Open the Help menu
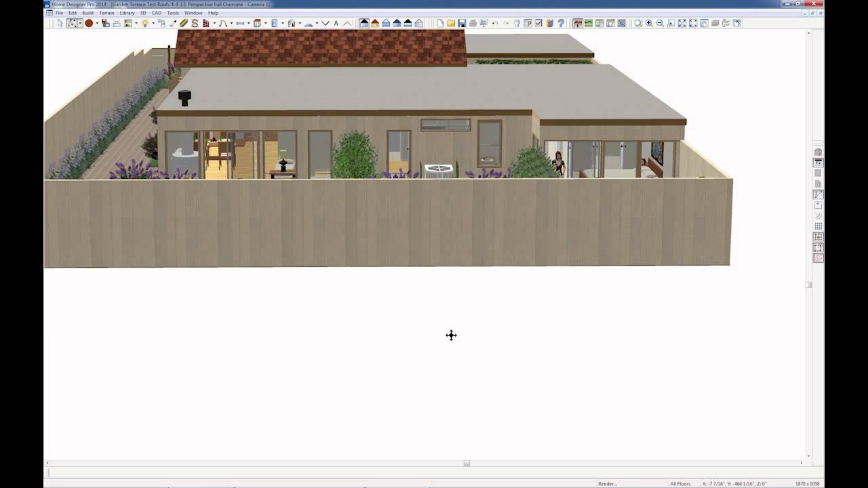The height and width of the screenshot is (488, 868). (213, 13)
